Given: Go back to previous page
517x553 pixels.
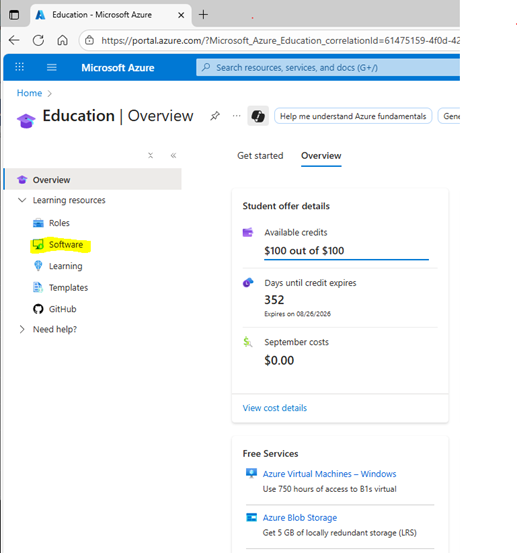Looking at the screenshot, I should (x=14, y=40).
